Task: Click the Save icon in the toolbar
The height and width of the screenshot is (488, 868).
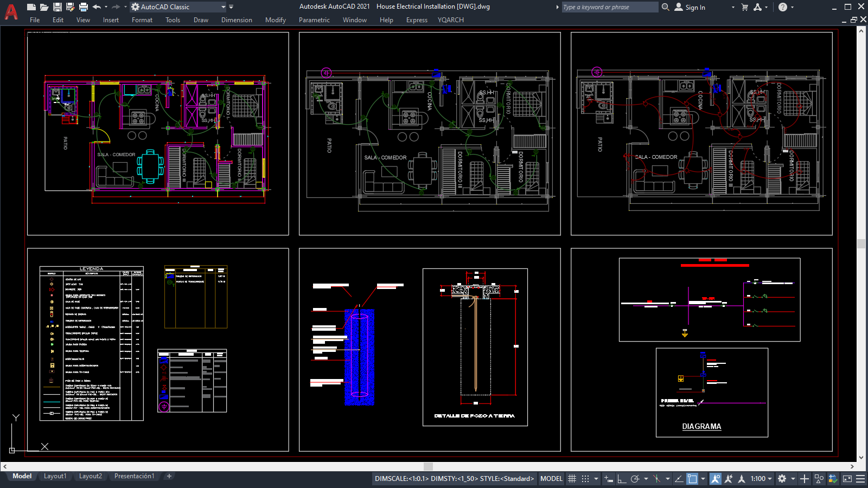Action: click(x=58, y=7)
